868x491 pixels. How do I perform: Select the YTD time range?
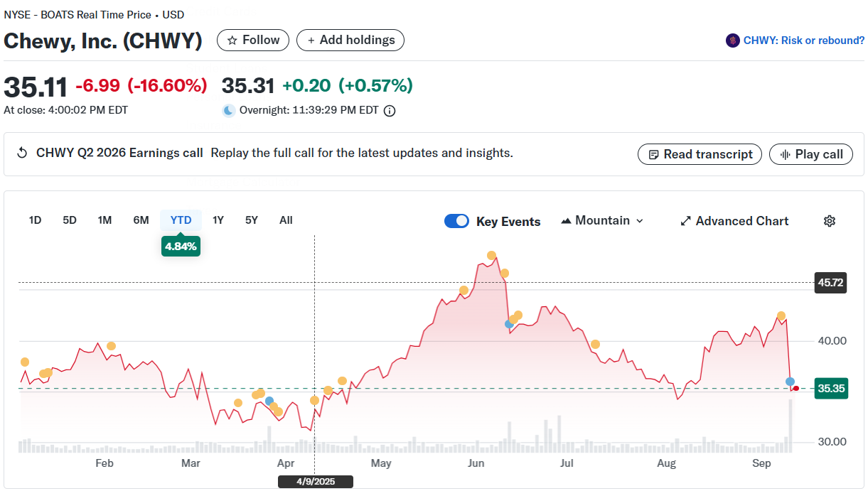(181, 220)
